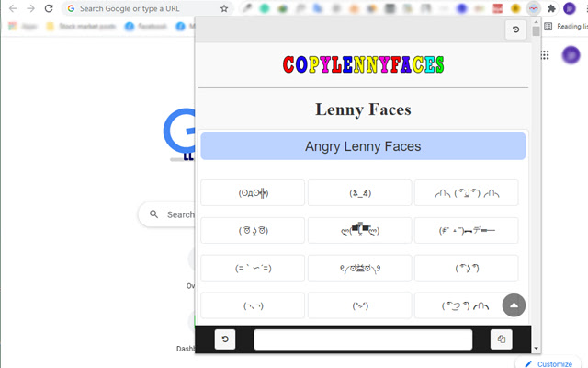Click the Google page search box
The width and height of the screenshot is (588, 368).
[x=167, y=214]
